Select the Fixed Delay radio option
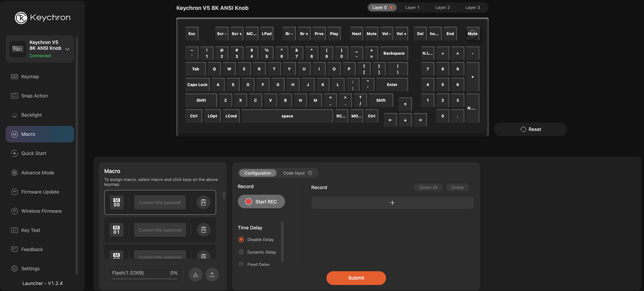 tap(241, 264)
